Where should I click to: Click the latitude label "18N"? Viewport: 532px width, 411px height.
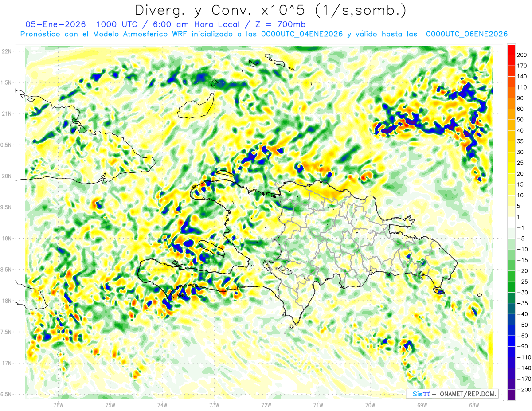(x=7, y=301)
